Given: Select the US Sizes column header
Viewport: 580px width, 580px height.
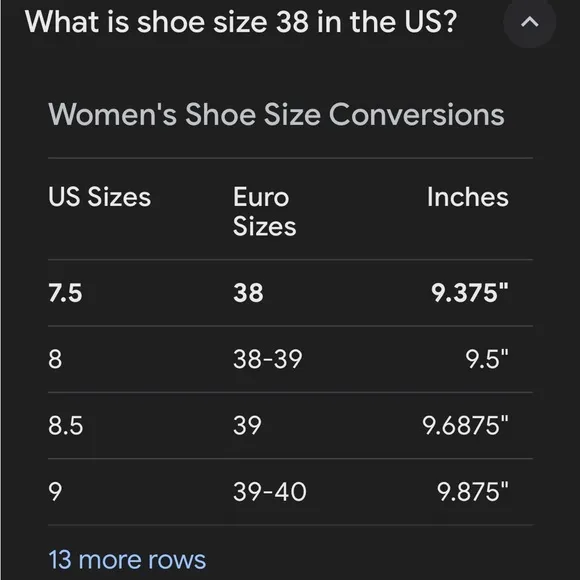Looking at the screenshot, I should click(100, 196).
